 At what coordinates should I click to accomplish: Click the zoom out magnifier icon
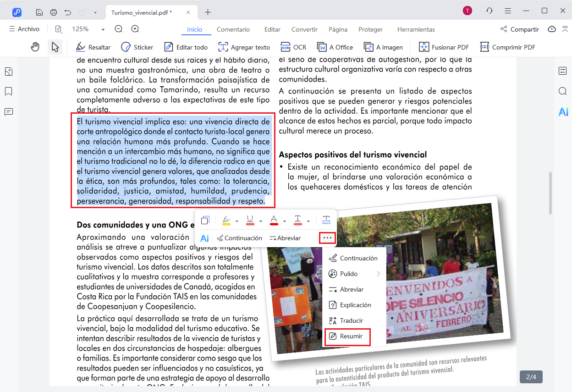tap(119, 29)
